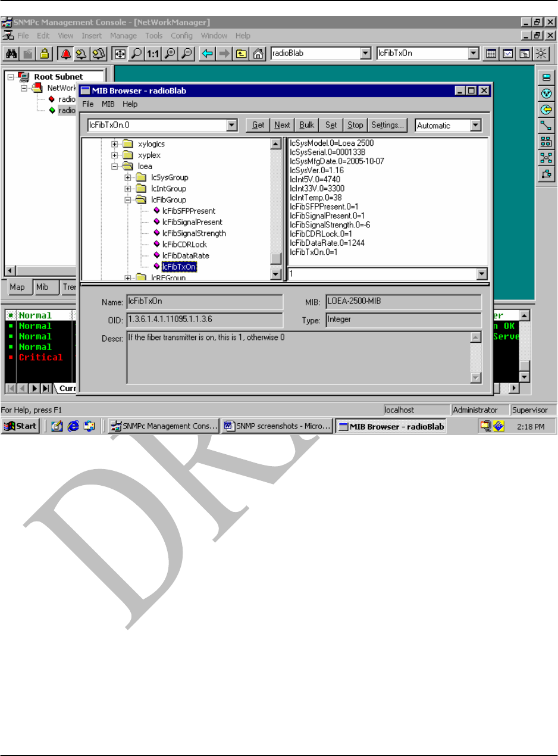Click the Get button
558x756 pixels.
[258, 125]
